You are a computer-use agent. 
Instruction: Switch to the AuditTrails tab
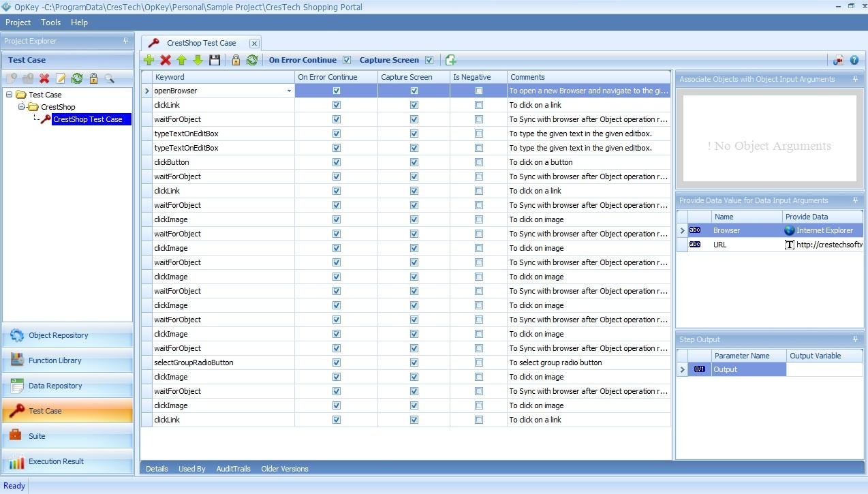click(x=234, y=469)
